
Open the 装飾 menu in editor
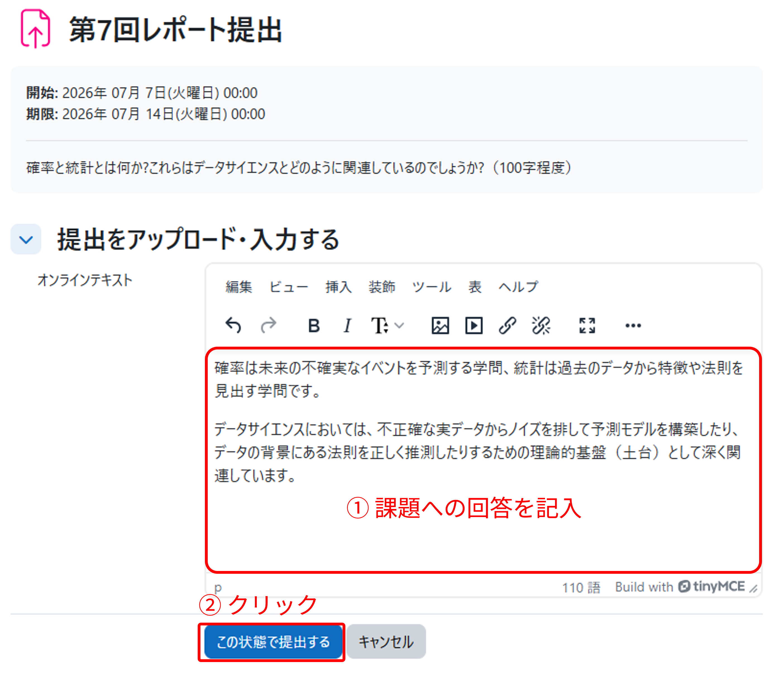(382, 287)
